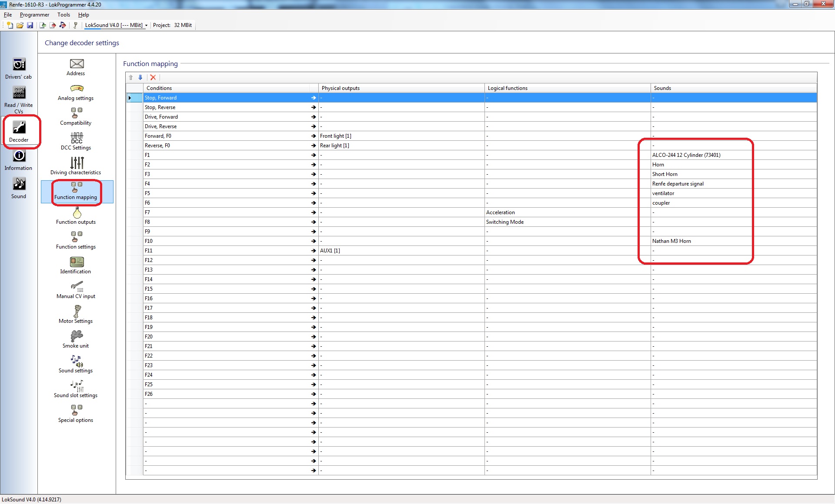Click the row selector arrow for 'Stop, Forward'
Image resolution: width=835 pixels, height=504 pixels.
click(x=134, y=98)
